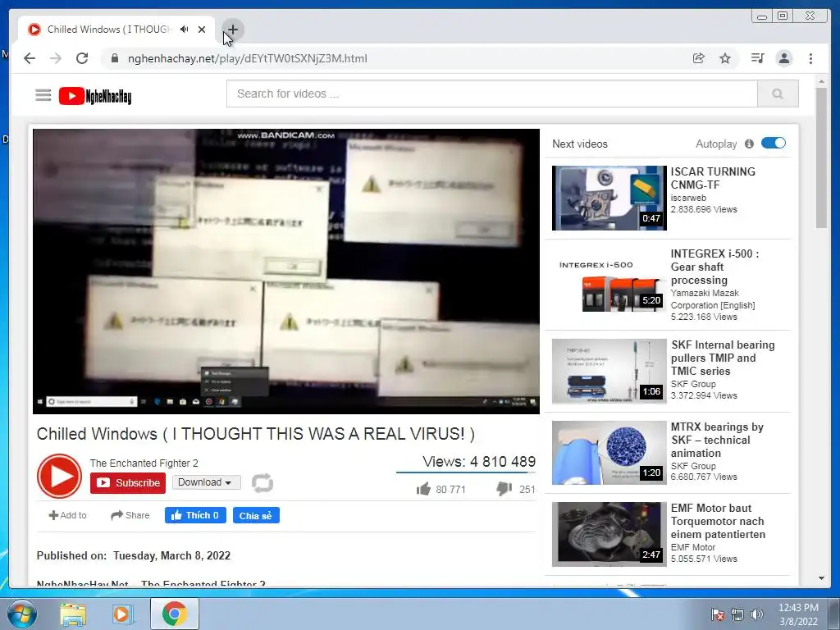This screenshot has height=630, width=840.
Task: Click the Share link
Action: pyautogui.click(x=130, y=515)
